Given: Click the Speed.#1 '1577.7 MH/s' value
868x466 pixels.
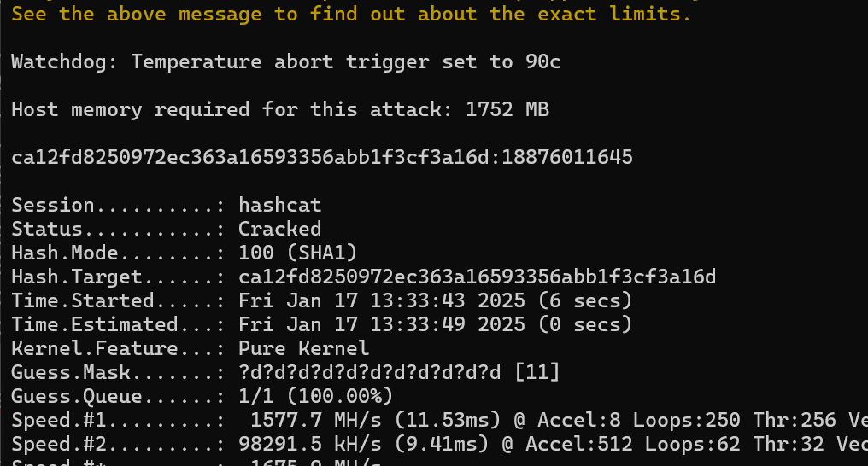Looking at the screenshot, I should pos(315,420).
